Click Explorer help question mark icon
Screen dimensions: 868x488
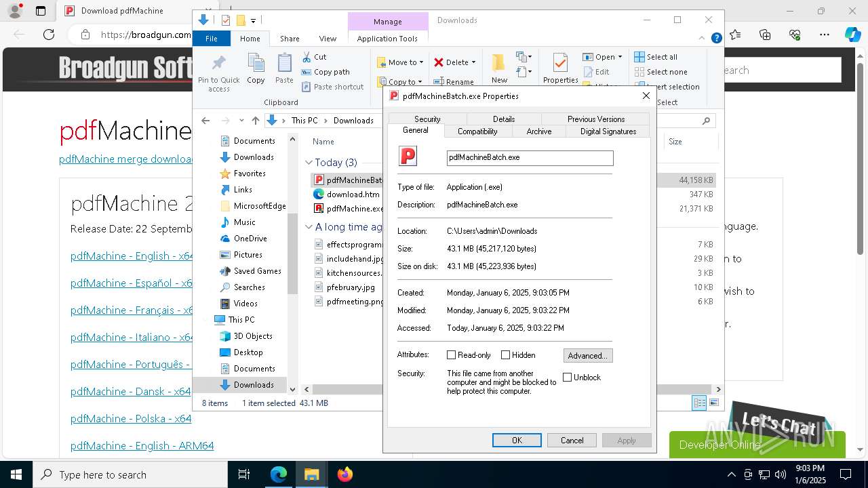tap(716, 39)
